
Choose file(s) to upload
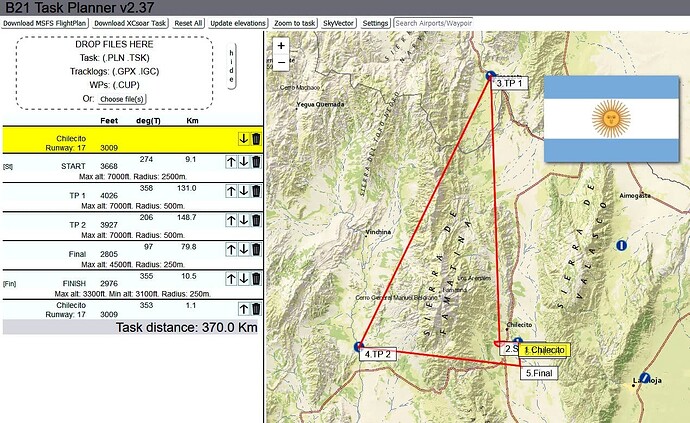click(x=122, y=99)
